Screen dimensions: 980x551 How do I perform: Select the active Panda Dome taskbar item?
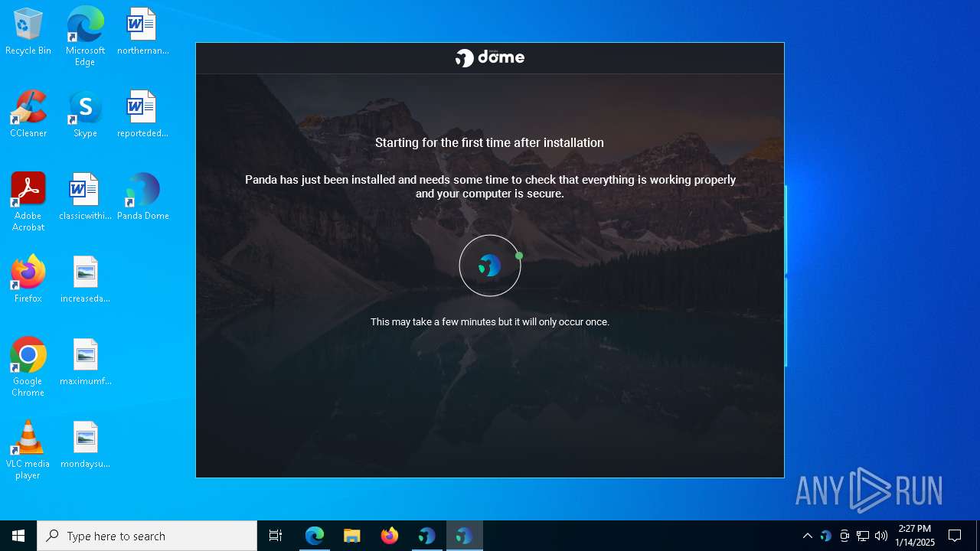pyautogui.click(x=465, y=536)
